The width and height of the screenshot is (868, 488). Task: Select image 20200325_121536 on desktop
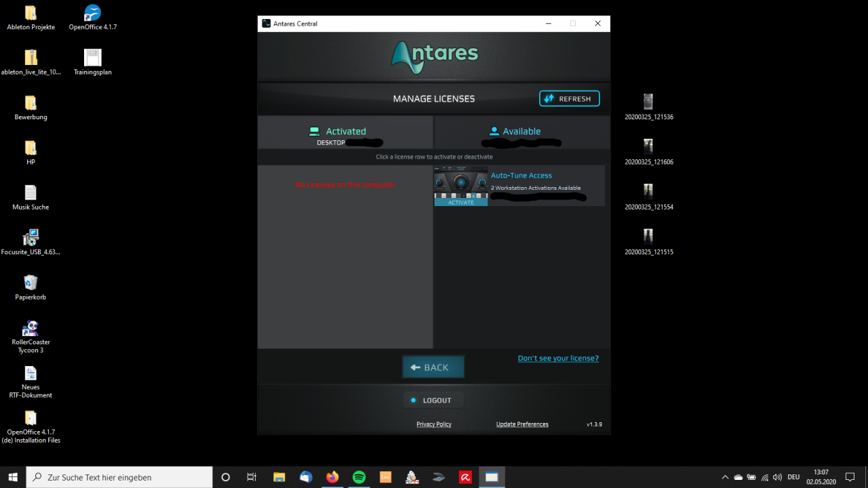649,108
